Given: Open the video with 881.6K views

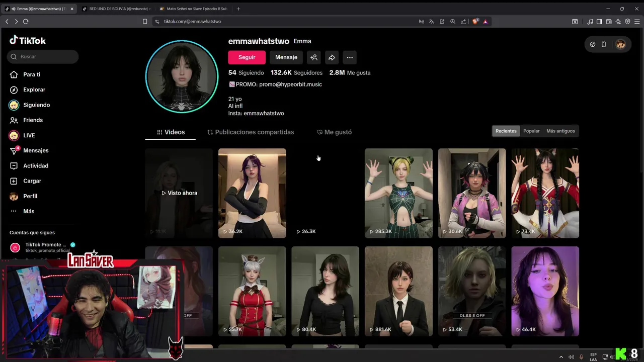Looking at the screenshot, I should point(398,291).
